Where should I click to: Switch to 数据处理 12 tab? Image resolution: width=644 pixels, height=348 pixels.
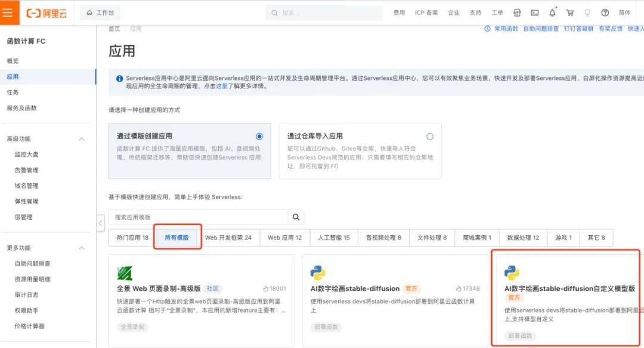pyautogui.click(x=523, y=238)
